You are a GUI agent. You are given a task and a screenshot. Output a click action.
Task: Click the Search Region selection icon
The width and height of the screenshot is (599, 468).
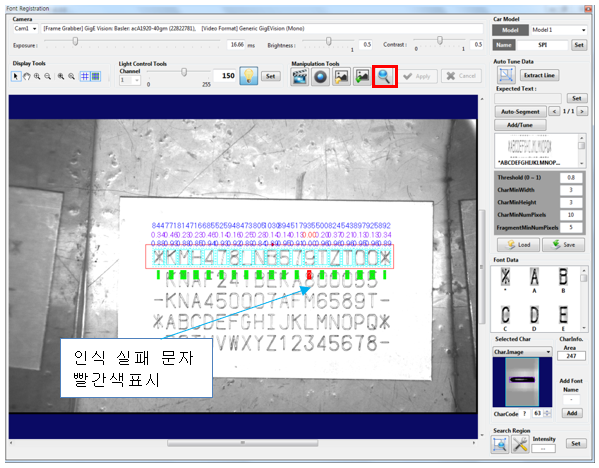pos(500,444)
